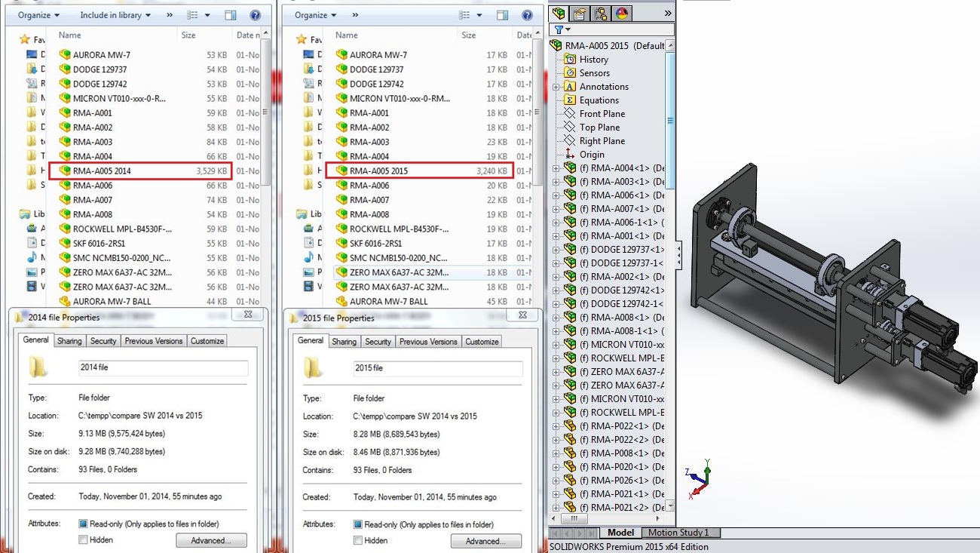This screenshot has width=980, height=553.
Task: Expand the RMA-A003<1> component
Action: pos(556,182)
